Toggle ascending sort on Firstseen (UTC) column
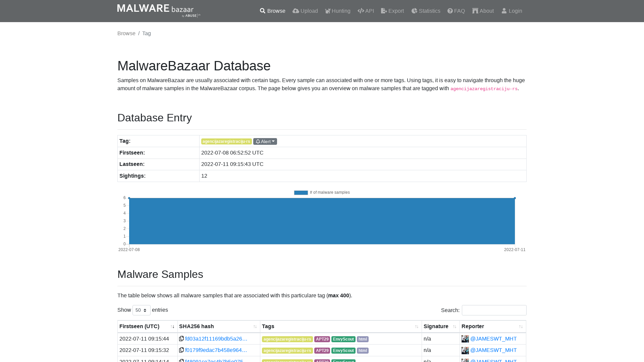This screenshot has height=362, width=644. [173, 326]
